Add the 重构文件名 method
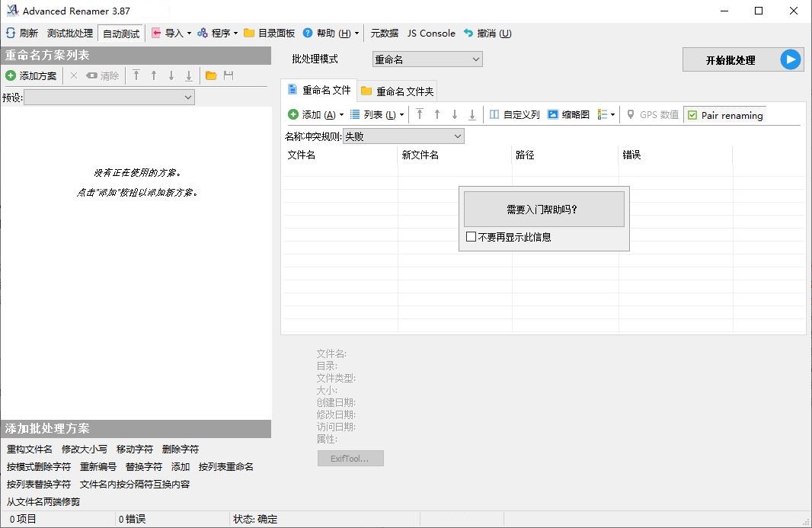The height and width of the screenshot is (528, 812). [30, 450]
